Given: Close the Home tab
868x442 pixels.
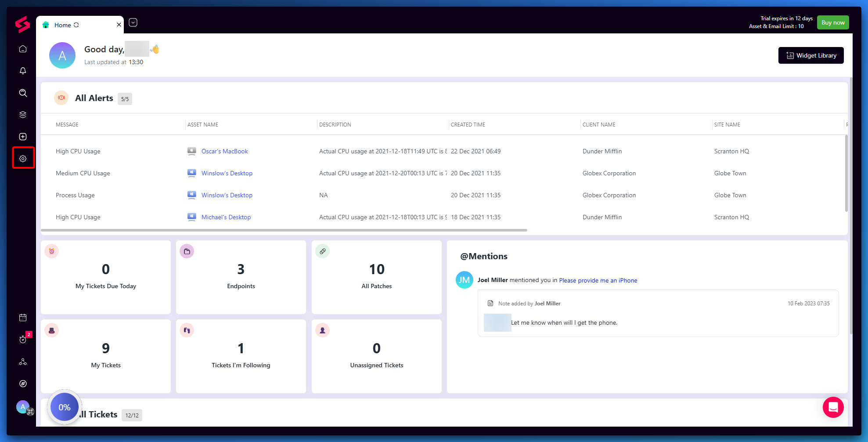Looking at the screenshot, I should [119, 25].
